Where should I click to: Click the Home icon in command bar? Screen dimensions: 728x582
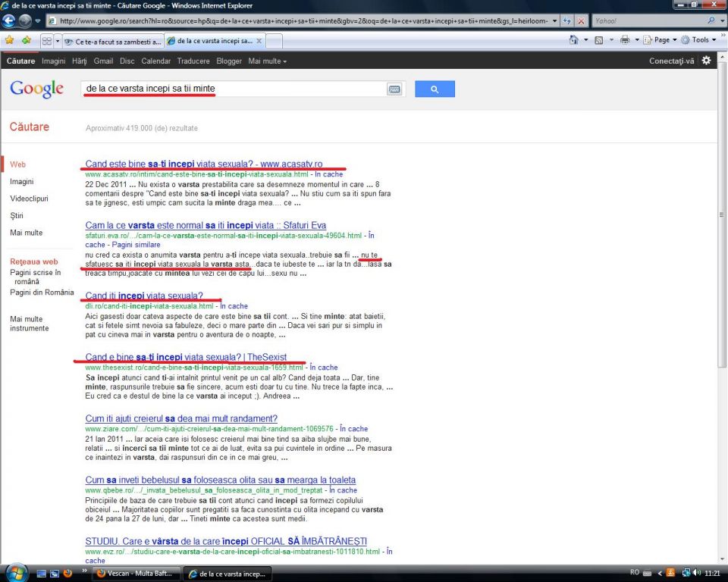pos(574,40)
